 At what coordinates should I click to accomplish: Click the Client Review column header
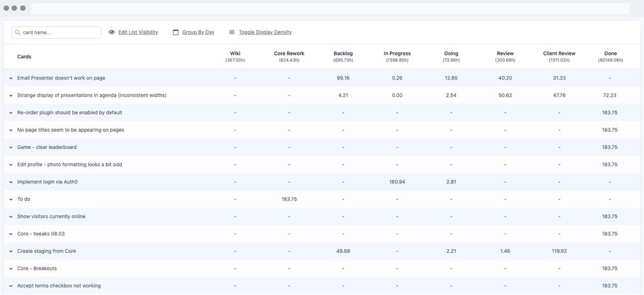(x=559, y=56)
